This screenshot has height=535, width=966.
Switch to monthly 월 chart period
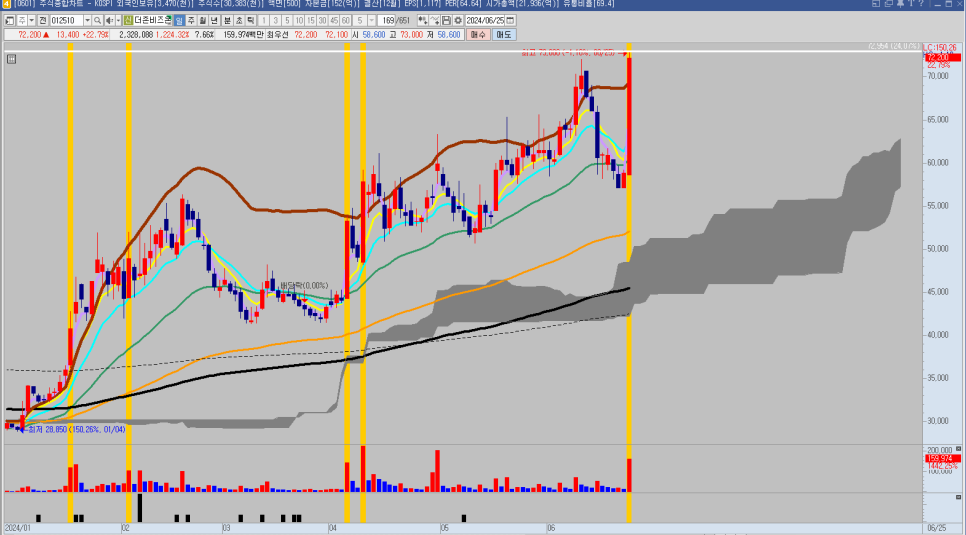coord(203,20)
